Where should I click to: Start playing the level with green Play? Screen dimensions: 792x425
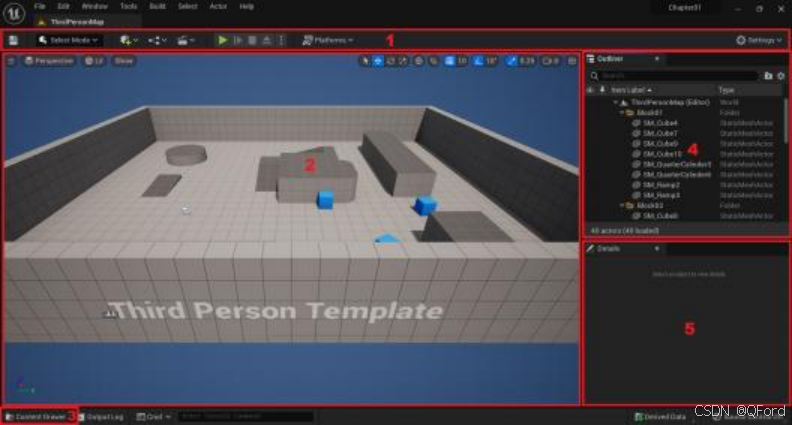tap(222, 40)
